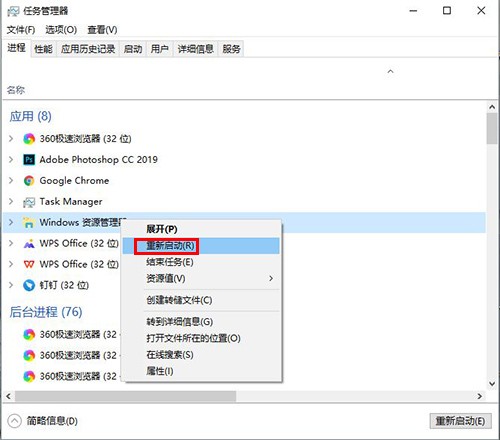The height and width of the screenshot is (440, 500).
Task: Expand the Adobe Photoshop CC 2019 entry
Action: coord(11,160)
